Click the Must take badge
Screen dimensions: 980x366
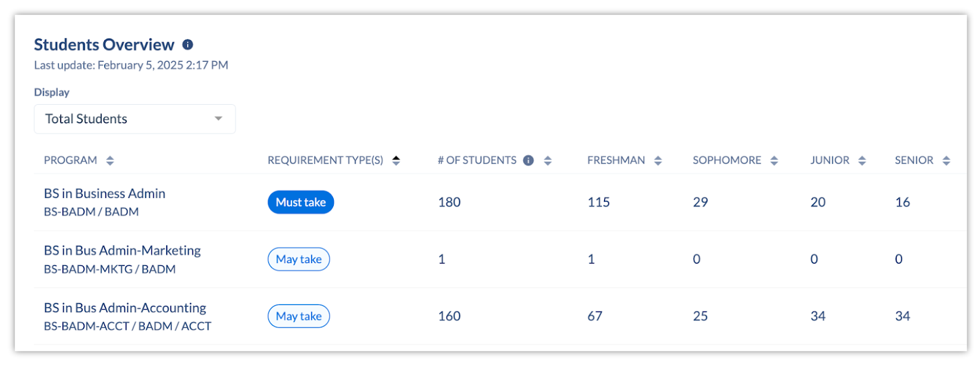[301, 202]
